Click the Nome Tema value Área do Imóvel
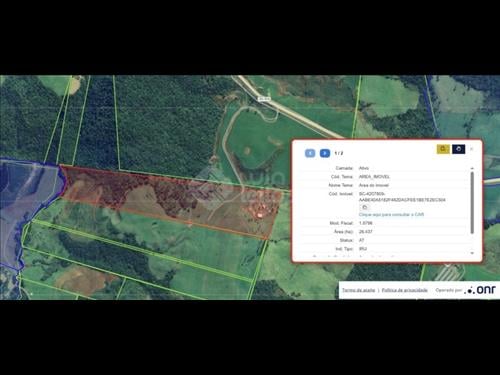The width and height of the screenshot is (500, 375). pyautogui.click(x=374, y=185)
